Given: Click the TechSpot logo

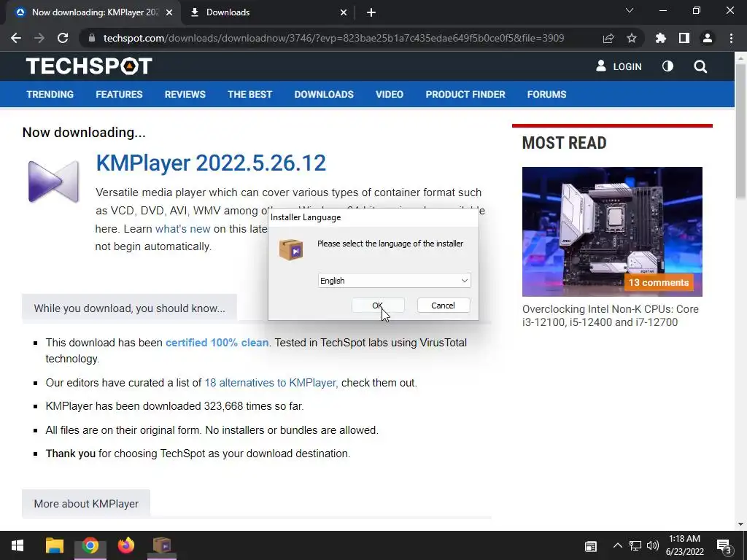Looking at the screenshot, I should coord(89,66).
